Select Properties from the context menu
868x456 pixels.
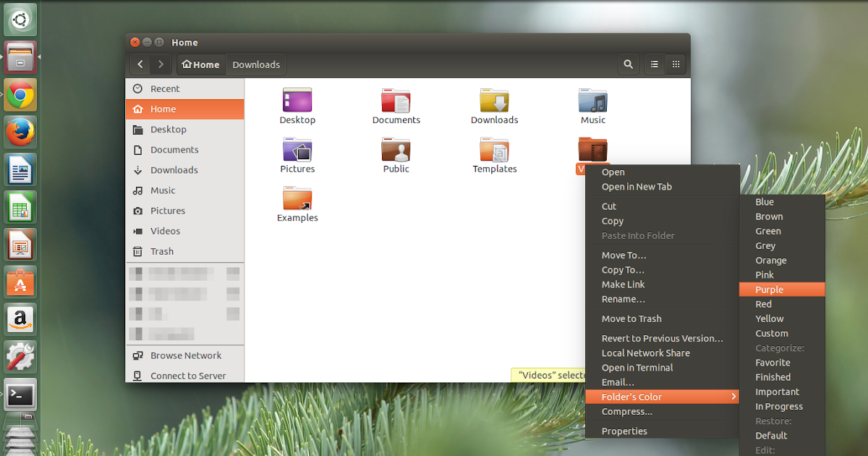pos(623,431)
